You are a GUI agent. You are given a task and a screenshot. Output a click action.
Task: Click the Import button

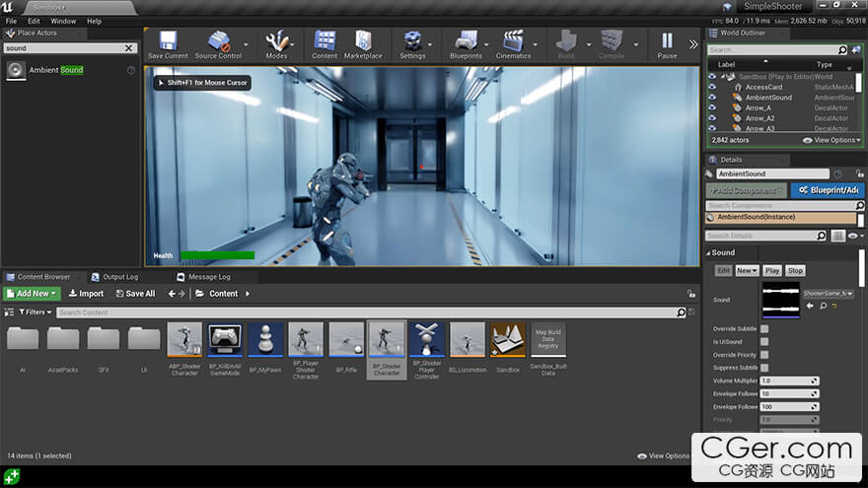click(86, 294)
